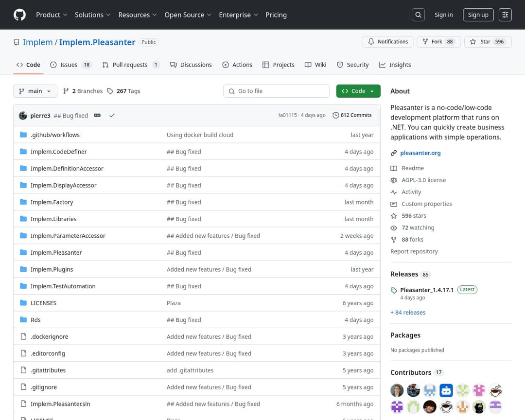
Task: Open 596 stars link in About
Action: (x=408, y=216)
